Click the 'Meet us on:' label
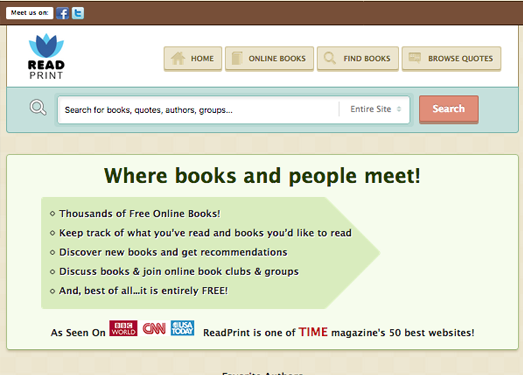The width and height of the screenshot is (523, 375). [x=29, y=13]
